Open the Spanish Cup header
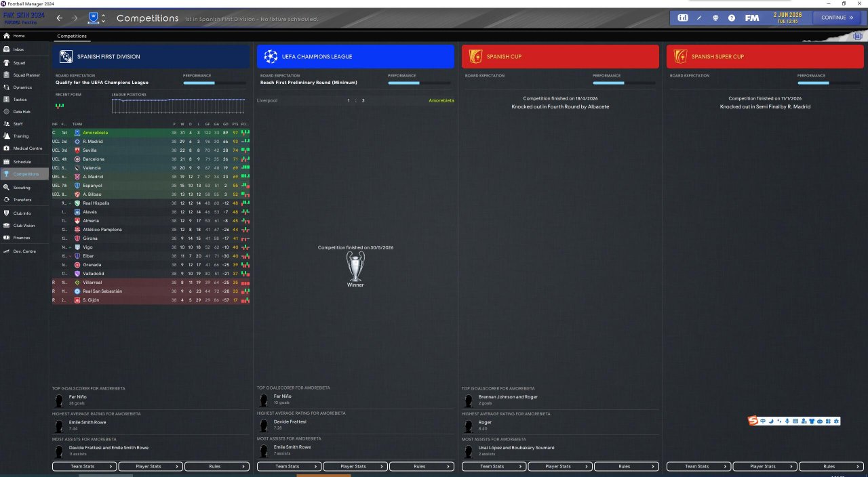The image size is (868, 477). (x=560, y=57)
